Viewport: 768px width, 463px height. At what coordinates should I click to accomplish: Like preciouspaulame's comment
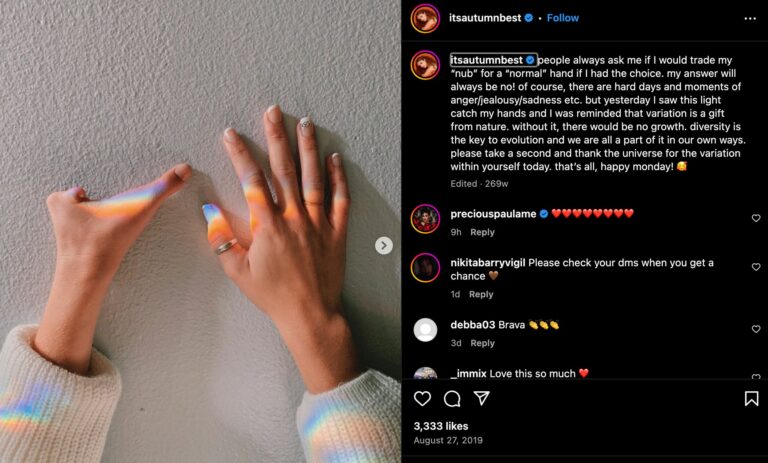[756, 218]
